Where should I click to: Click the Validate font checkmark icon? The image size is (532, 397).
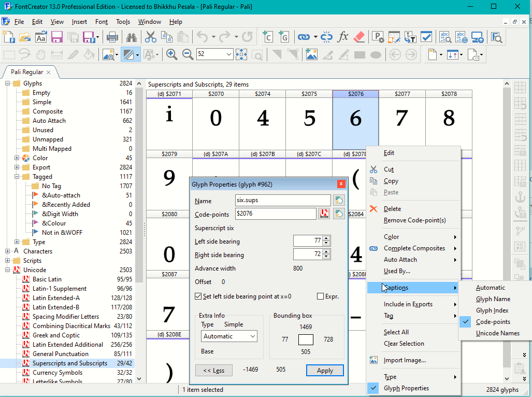(426, 37)
